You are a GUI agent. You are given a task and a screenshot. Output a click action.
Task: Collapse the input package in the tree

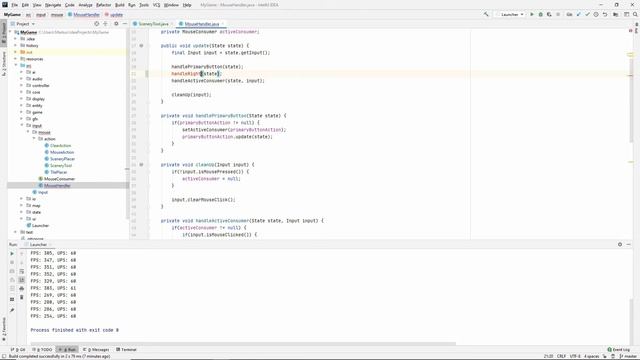tap(22, 125)
